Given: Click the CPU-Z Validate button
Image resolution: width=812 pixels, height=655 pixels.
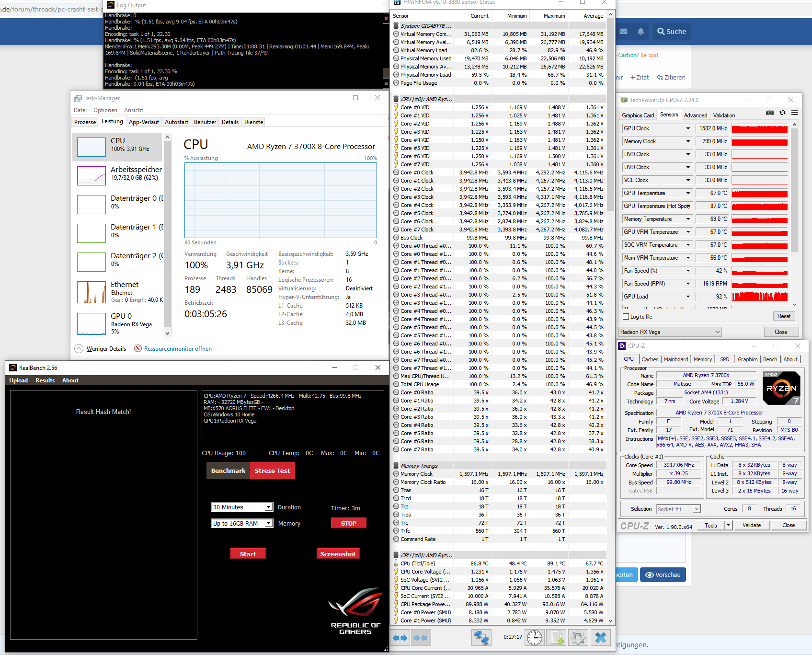Looking at the screenshot, I should click(x=752, y=525).
